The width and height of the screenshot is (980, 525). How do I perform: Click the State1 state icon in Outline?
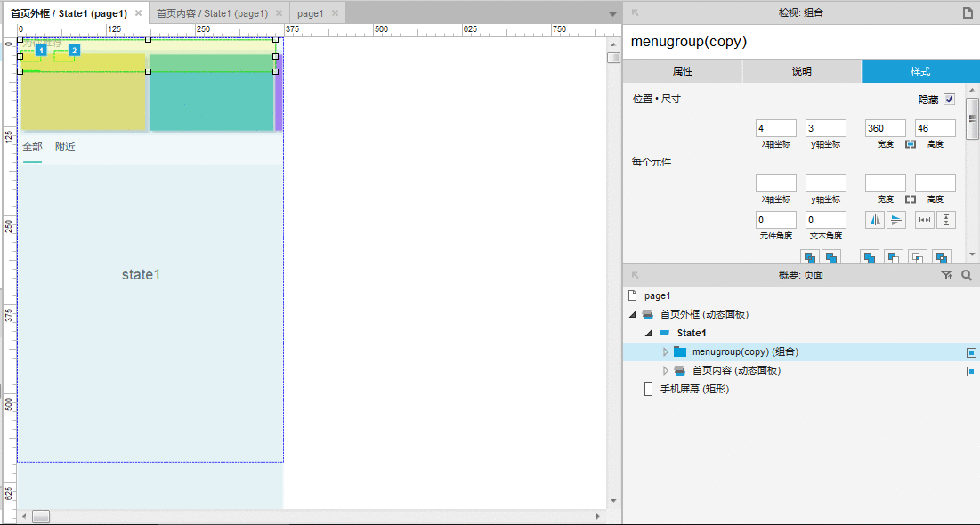point(664,333)
